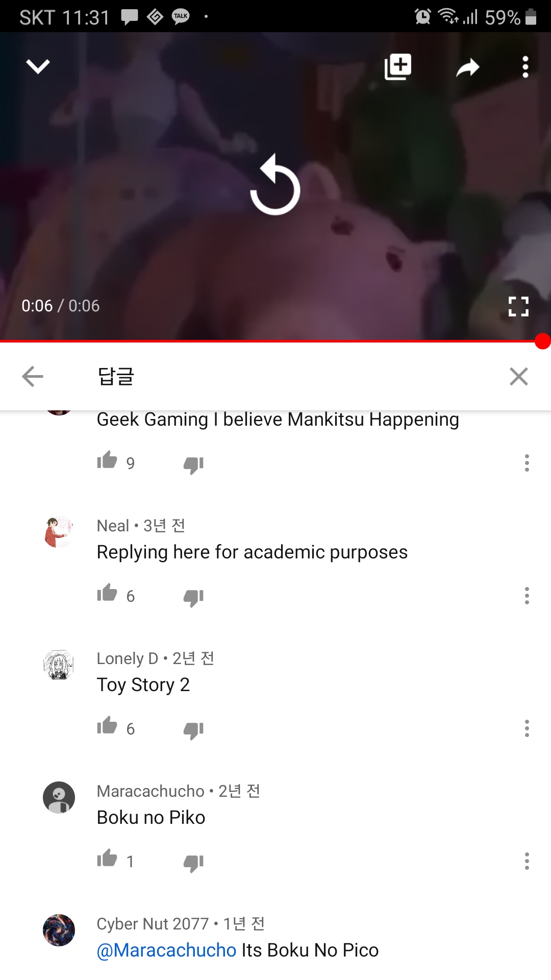Enter fullscreen mode

tap(518, 306)
